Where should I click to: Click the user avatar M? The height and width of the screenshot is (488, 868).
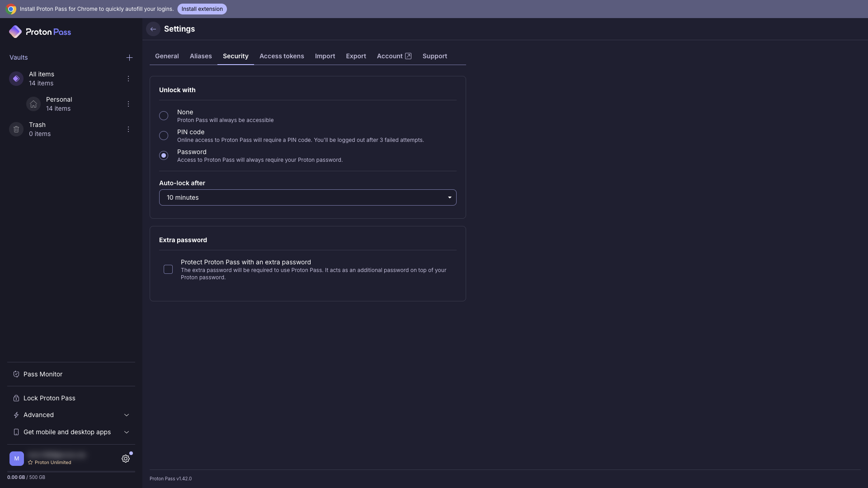[x=17, y=459]
